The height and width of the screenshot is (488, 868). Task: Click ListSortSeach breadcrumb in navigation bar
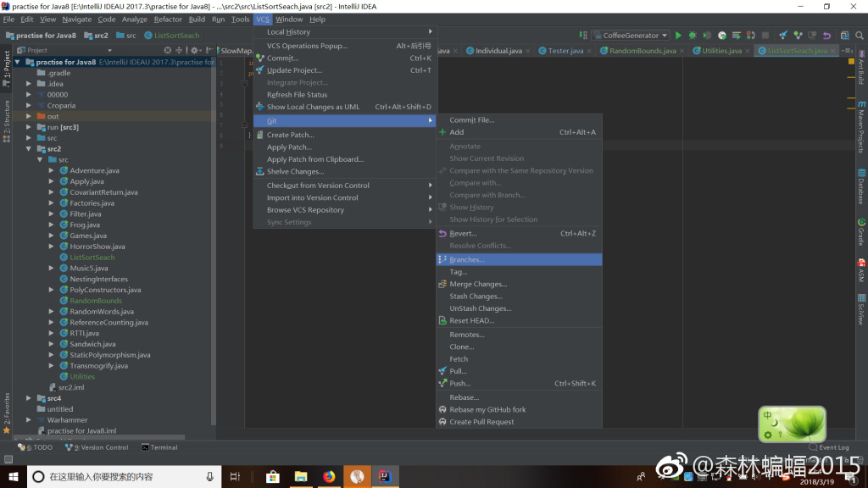tap(171, 36)
